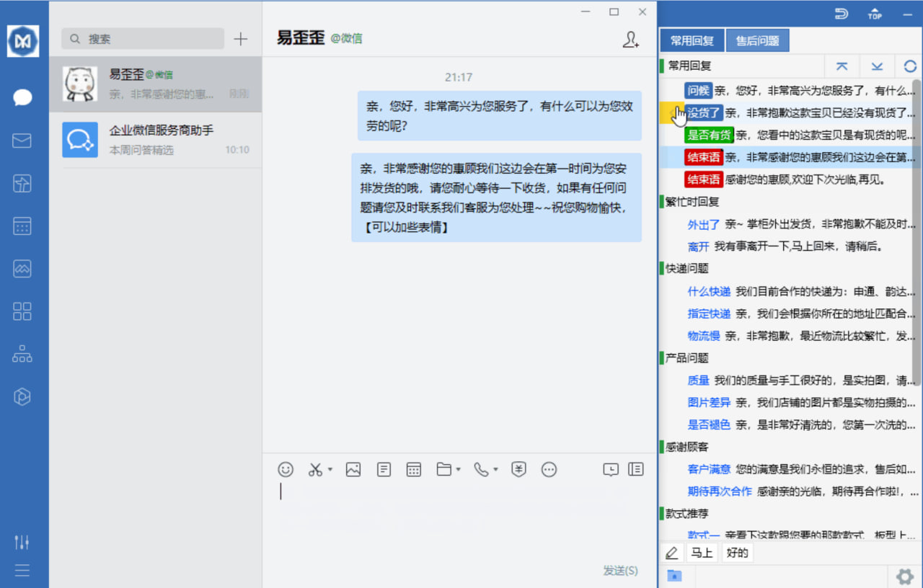Add a member to the 易歪歪 chat
The image size is (923, 588).
[x=631, y=40]
